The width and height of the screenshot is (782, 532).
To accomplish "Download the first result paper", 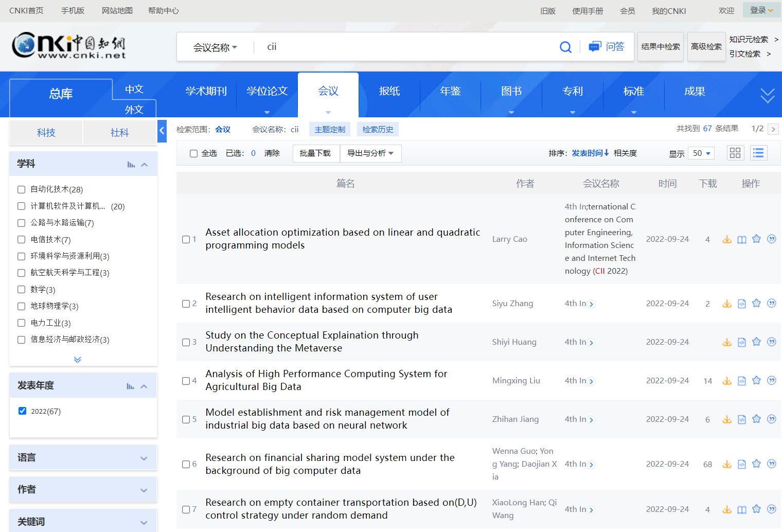I will click(x=726, y=239).
